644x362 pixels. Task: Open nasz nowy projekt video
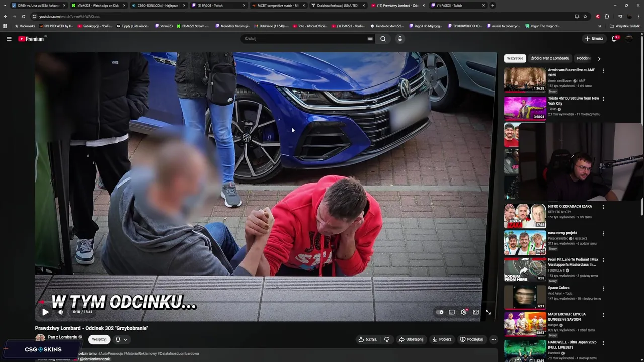525,243
